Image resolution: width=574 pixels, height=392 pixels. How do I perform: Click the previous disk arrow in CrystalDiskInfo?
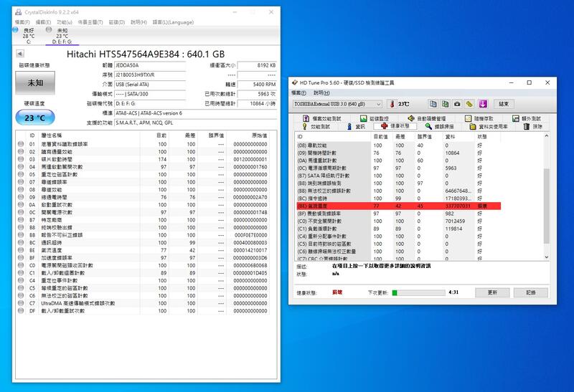(x=19, y=54)
